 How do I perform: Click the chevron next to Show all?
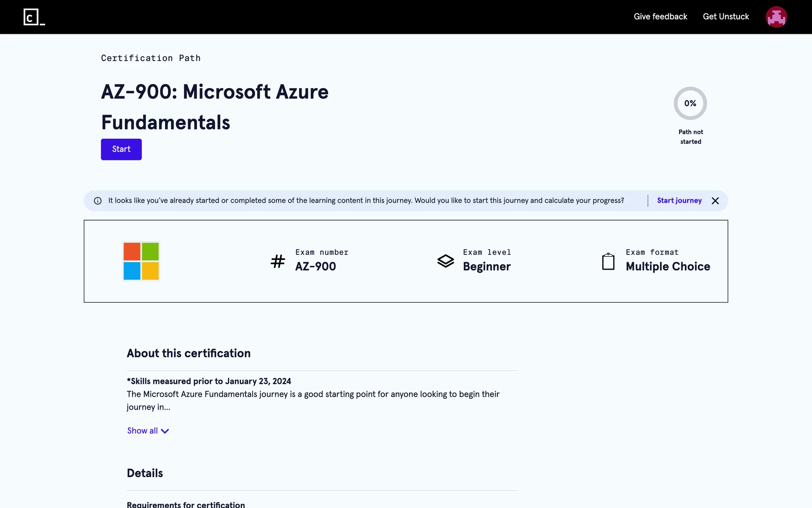tap(165, 431)
